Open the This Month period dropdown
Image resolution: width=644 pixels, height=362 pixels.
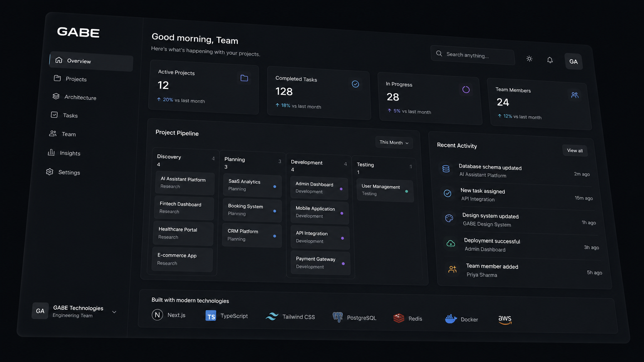(394, 142)
